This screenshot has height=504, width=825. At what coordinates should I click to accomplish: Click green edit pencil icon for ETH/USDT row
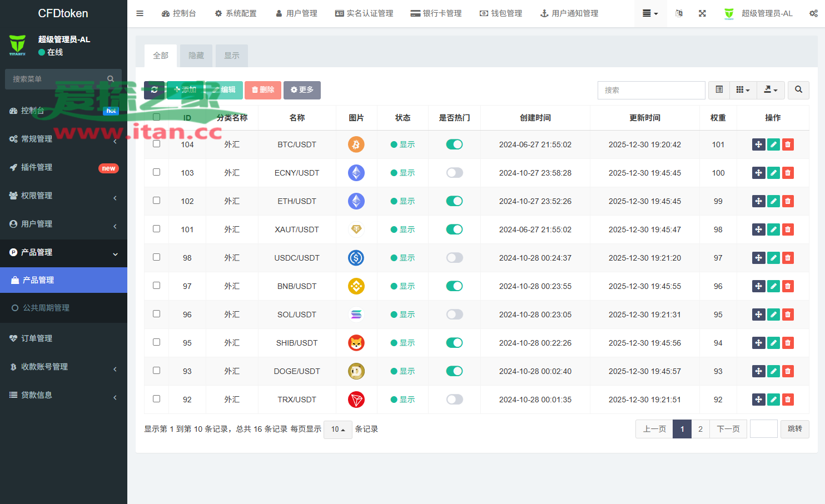pyautogui.click(x=773, y=201)
